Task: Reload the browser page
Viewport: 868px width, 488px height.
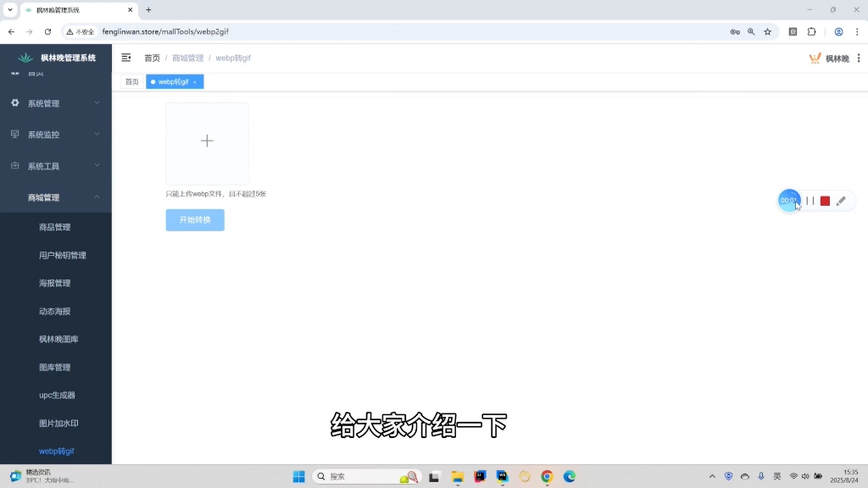Action: pyautogui.click(x=47, y=31)
